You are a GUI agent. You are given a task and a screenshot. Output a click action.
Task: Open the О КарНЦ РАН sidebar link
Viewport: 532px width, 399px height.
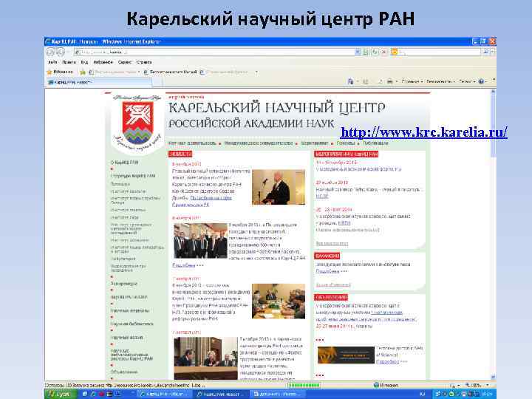click(x=124, y=163)
